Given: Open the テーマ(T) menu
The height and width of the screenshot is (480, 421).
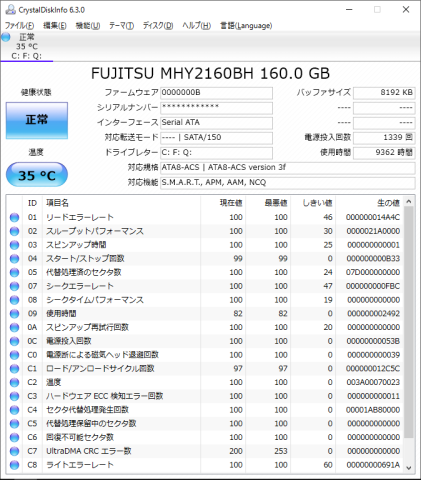Looking at the screenshot, I should coord(121,26).
